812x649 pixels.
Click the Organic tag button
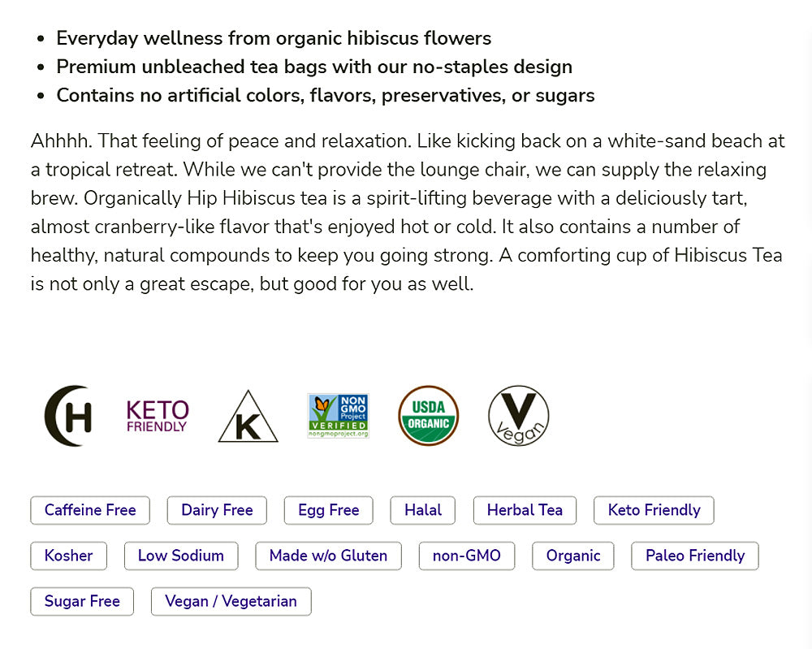pyautogui.click(x=573, y=556)
